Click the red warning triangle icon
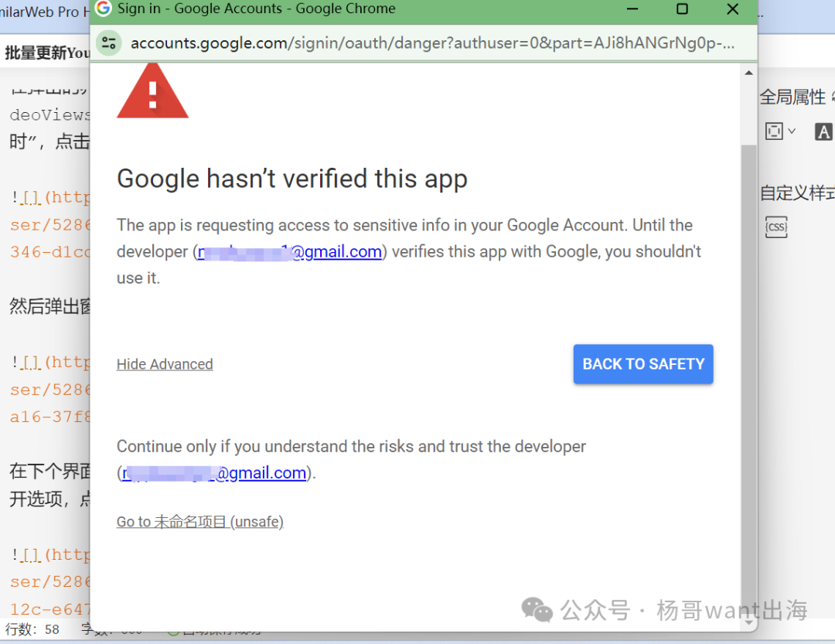Screen dimensions: 835x644 pos(153,90)
